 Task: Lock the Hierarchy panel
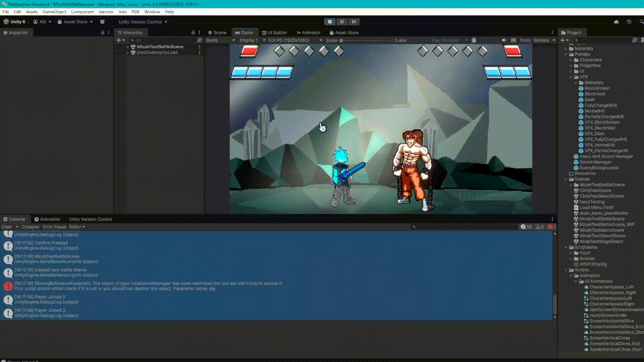coord(193,33)
